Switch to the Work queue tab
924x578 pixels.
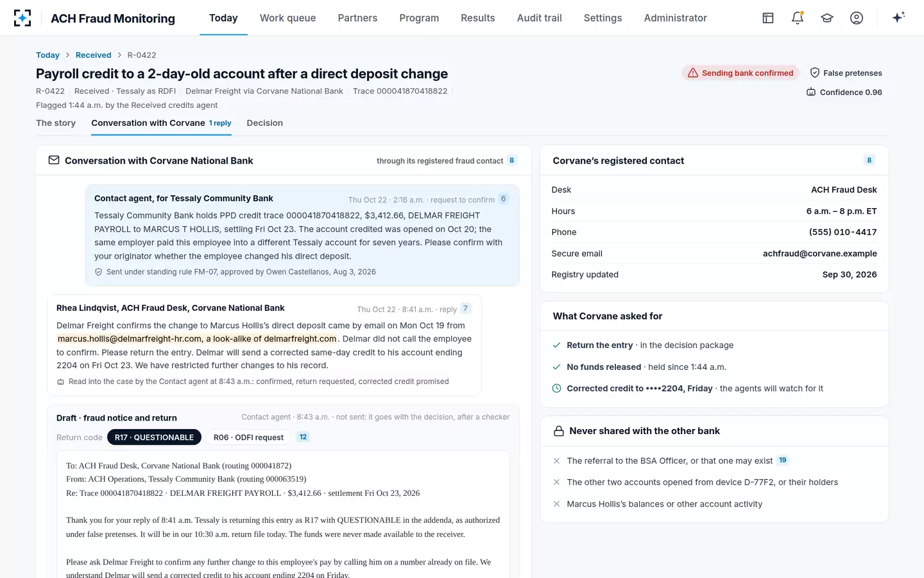pyautogui.click(x=287, y=18)
